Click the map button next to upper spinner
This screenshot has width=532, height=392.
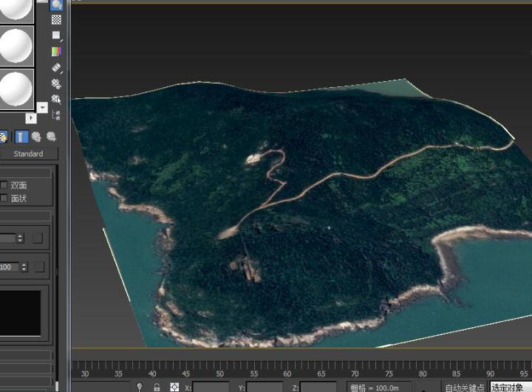pyautogui.click(x=38, y=238)
